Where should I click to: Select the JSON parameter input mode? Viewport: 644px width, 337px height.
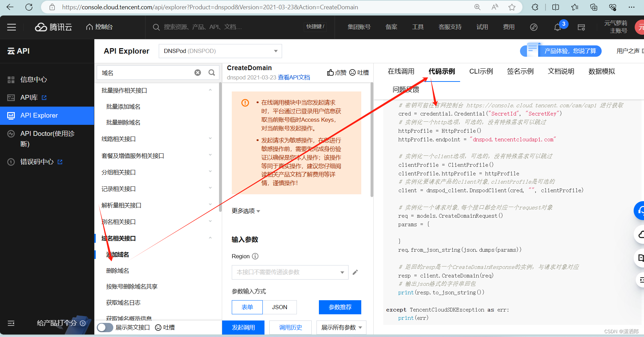coord(280,307)
